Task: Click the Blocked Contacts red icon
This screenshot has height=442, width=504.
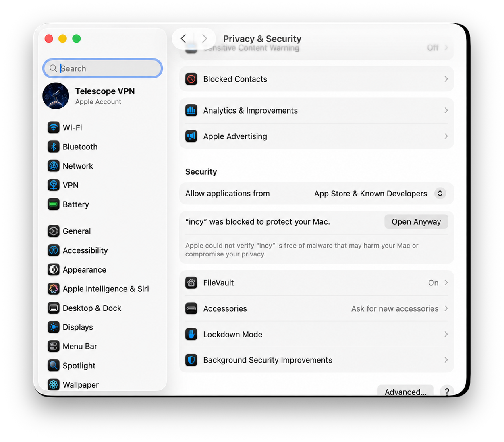Action: click(x=191, y=79)
